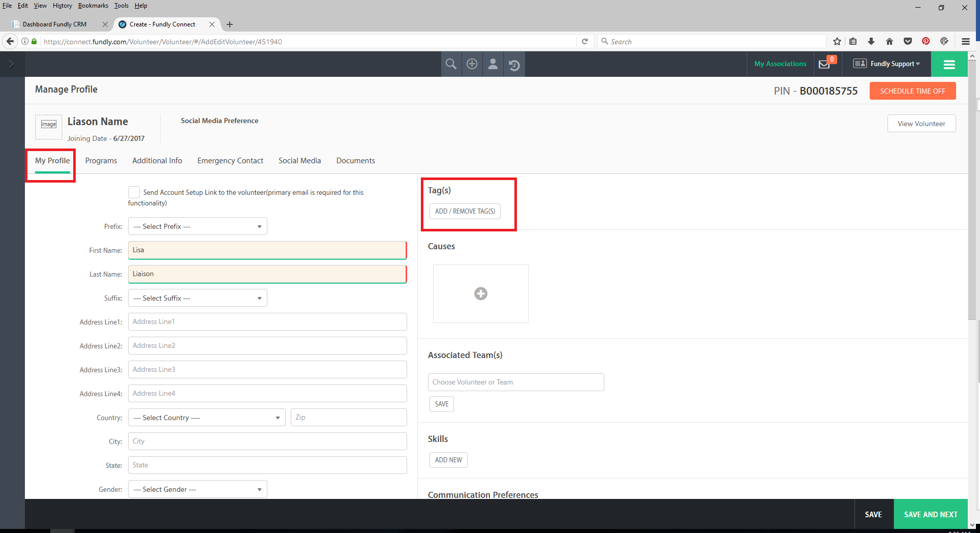Click the State input field

267,465
